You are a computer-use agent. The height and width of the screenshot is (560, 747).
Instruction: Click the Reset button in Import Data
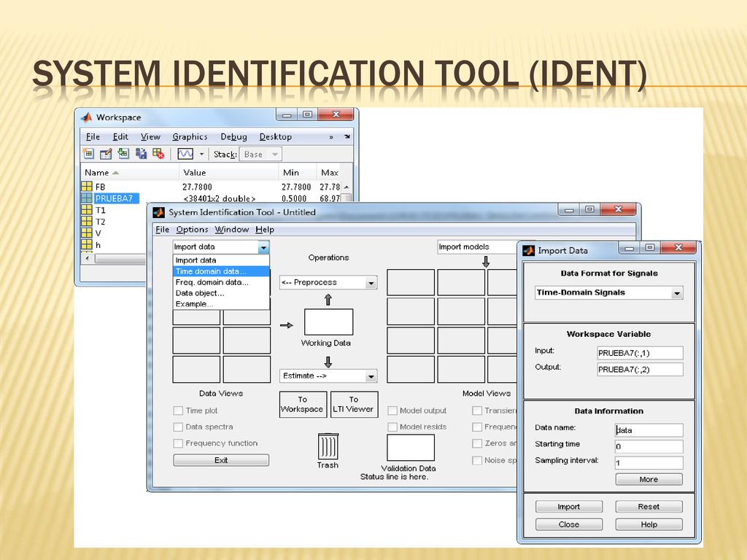coord(649,507)
